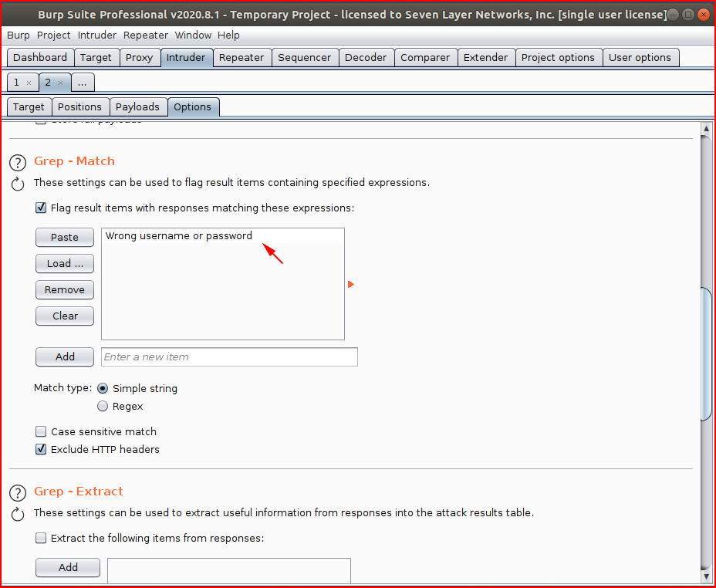Select the main Intruder tab
The image size is (716, 588).
pos(186,58)
